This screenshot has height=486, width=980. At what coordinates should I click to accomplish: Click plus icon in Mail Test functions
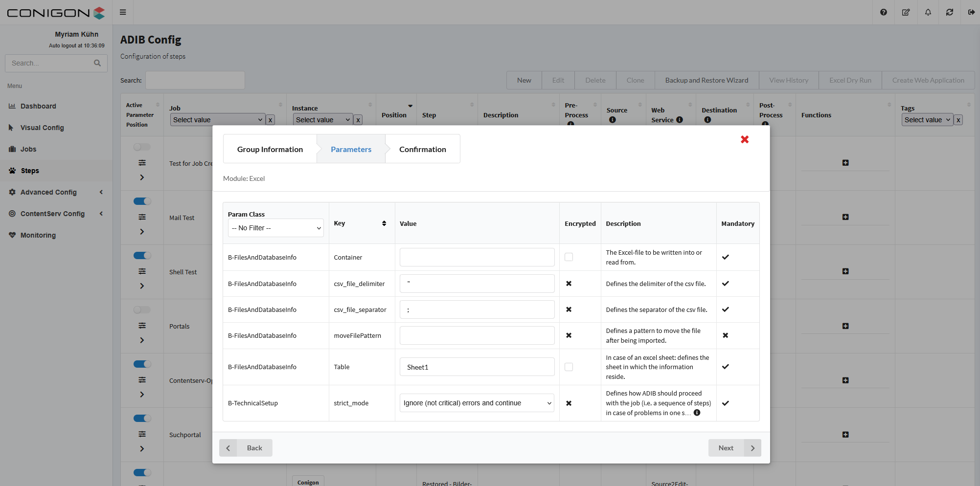845,217
